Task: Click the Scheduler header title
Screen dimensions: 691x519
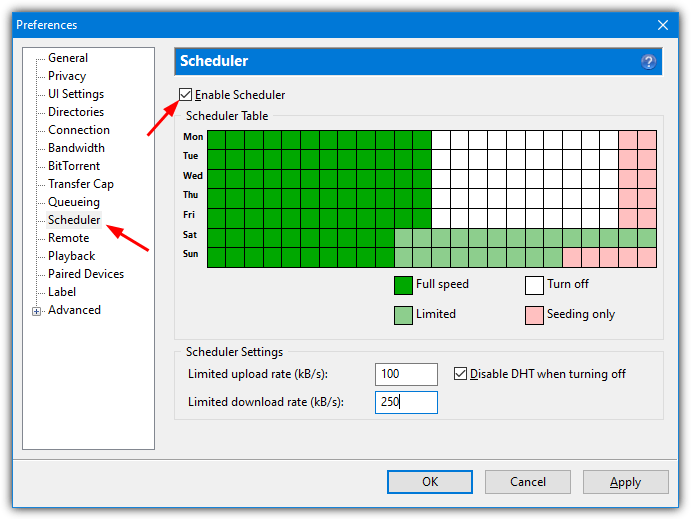Action: pos(214,61)
